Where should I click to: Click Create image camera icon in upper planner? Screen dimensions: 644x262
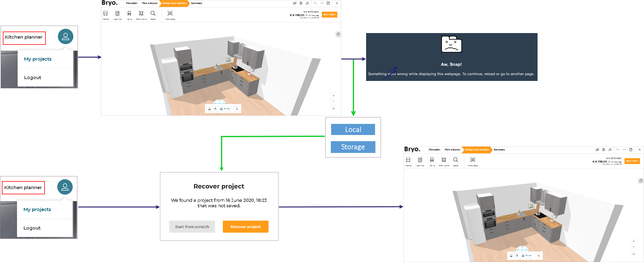(170, 14)
